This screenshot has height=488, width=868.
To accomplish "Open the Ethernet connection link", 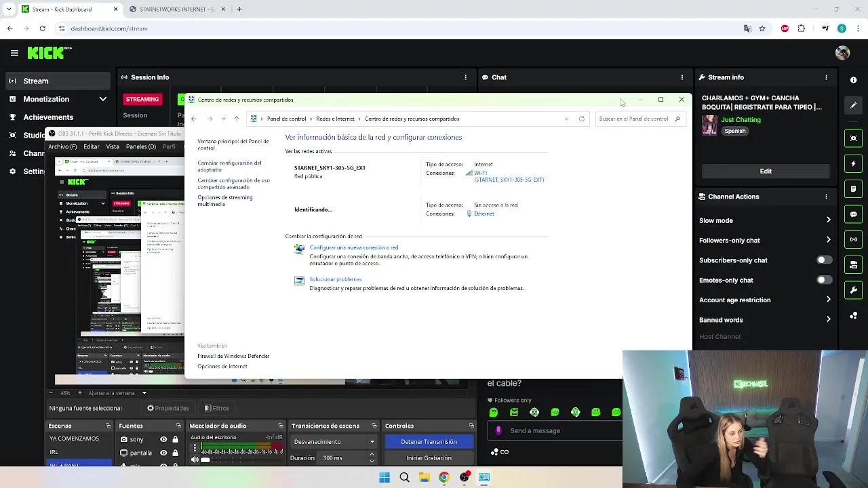I will click(484, 213).
